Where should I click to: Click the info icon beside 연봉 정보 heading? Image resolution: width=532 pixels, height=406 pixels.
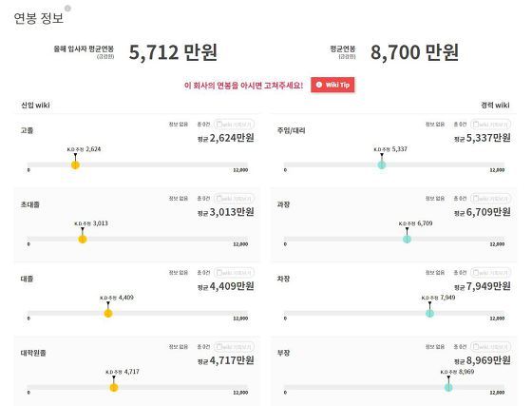[67, 9]
